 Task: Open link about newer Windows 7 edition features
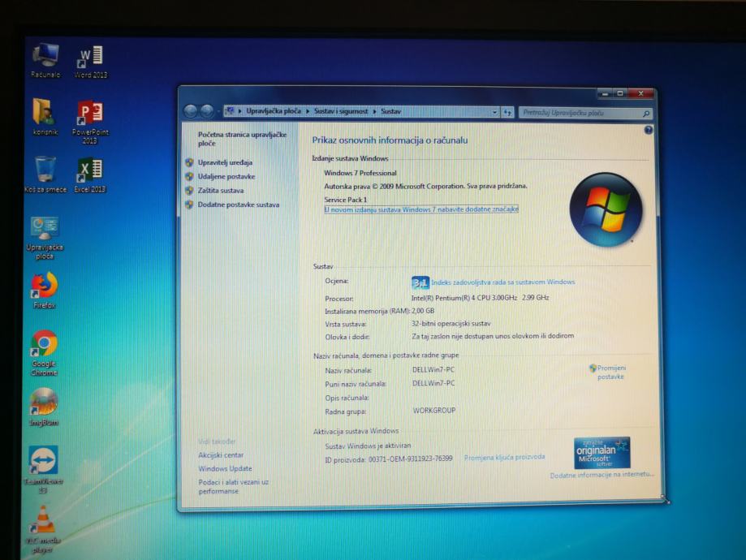pyautogui.click(x=421, y=209)
